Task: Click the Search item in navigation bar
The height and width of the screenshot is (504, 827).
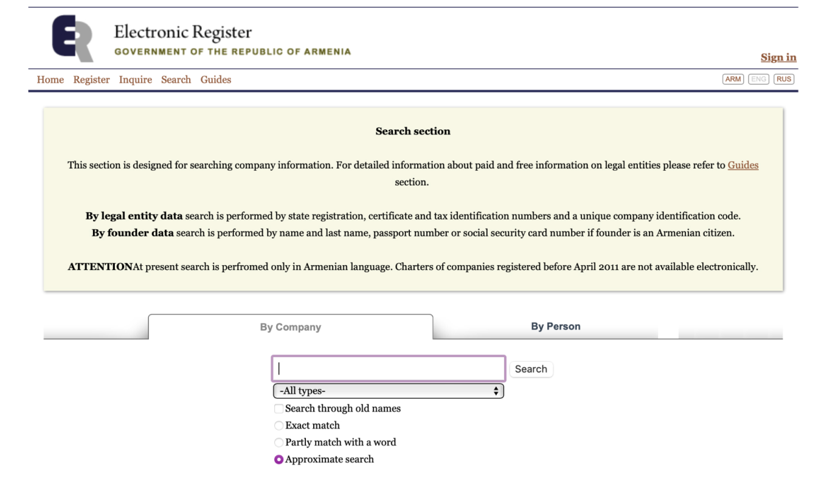Action: click(x=176, y=80)
